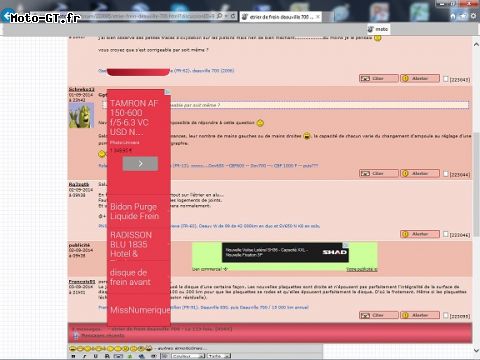Screen dimensions: 480x360
Task: Tick the checkbox for post 223043
Action: [x=446, y=79]
